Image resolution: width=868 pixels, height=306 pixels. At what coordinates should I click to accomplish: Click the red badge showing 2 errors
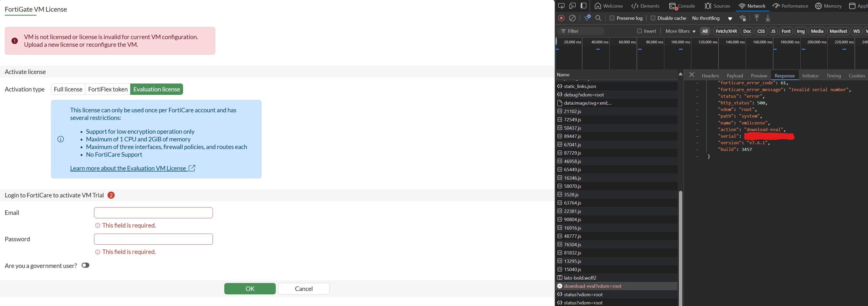pos(111,195)
